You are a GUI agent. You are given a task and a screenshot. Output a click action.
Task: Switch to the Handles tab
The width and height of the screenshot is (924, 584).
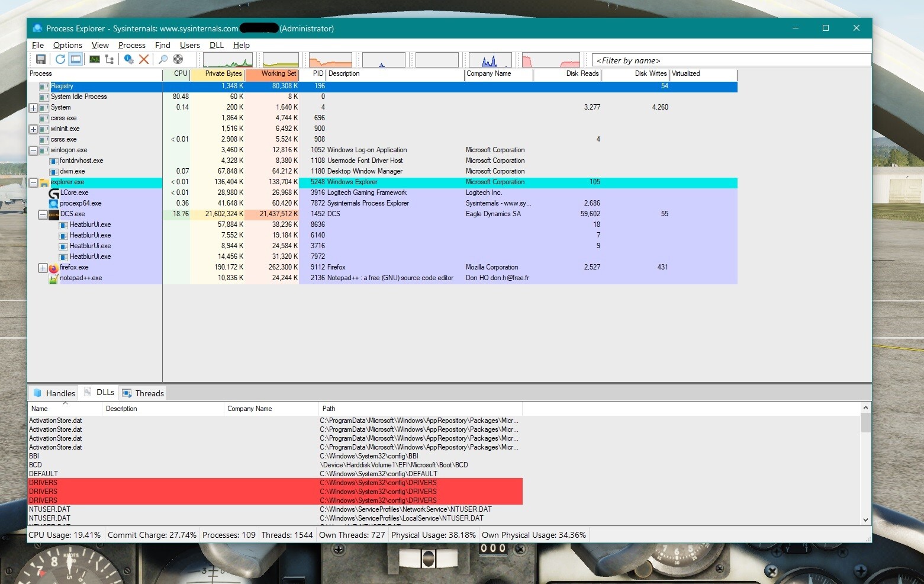click(x=54, y=393)
